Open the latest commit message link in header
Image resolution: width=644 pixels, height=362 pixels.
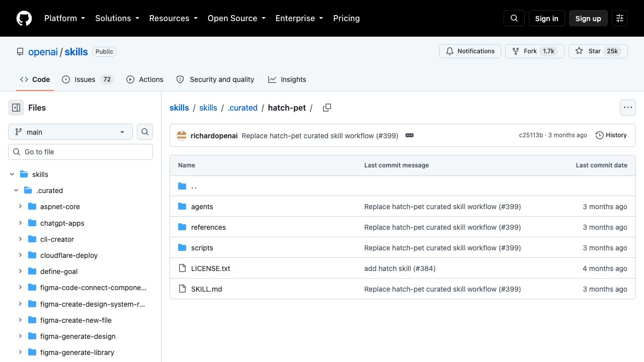tap(320, 136)
